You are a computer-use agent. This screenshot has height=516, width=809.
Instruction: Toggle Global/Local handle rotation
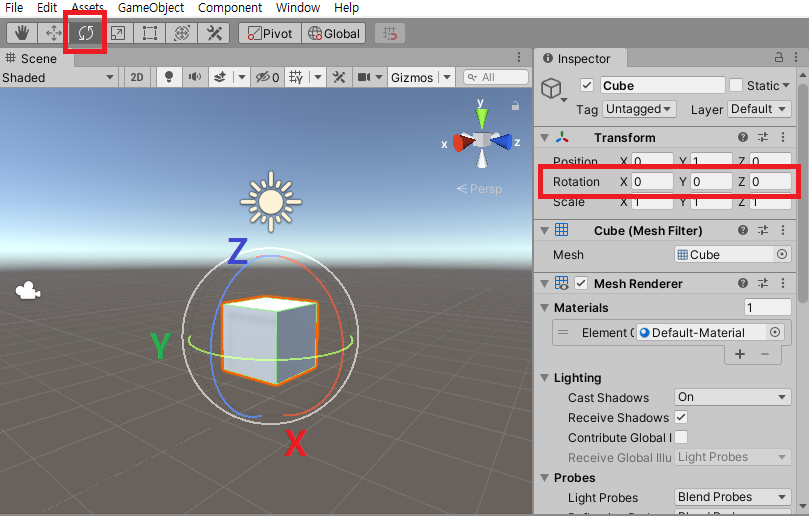334,34
